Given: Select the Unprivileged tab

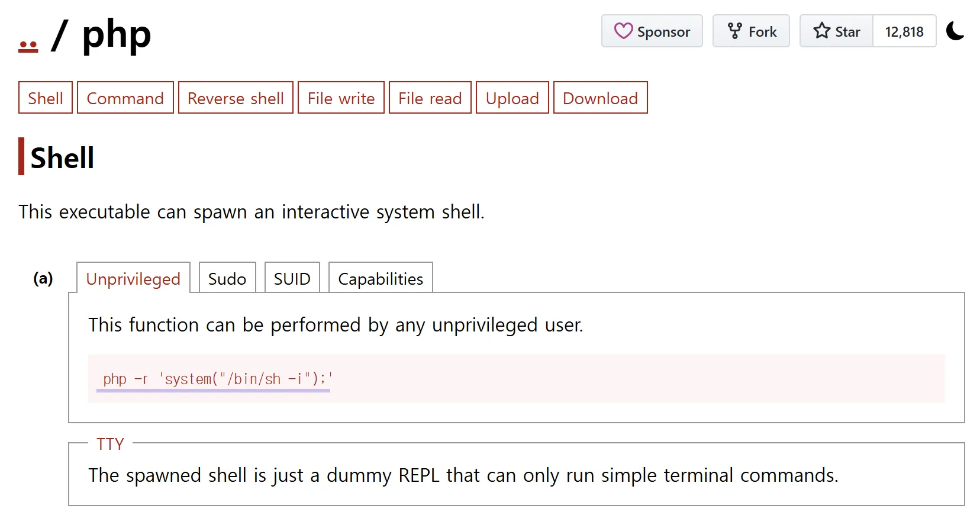Looking at the screenshot, I should 133,278.
